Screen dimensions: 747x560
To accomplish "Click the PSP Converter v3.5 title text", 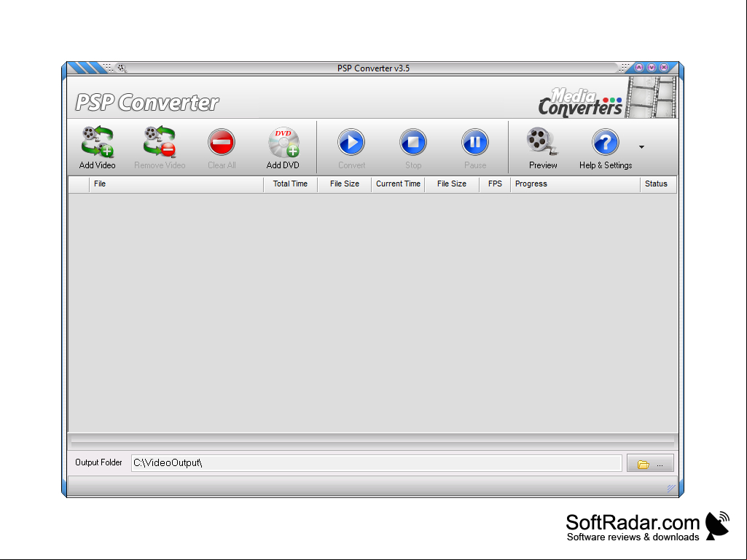I will point(373,68).
